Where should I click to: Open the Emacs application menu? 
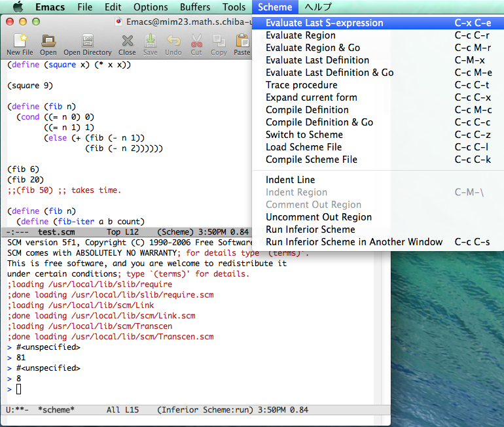50,7
